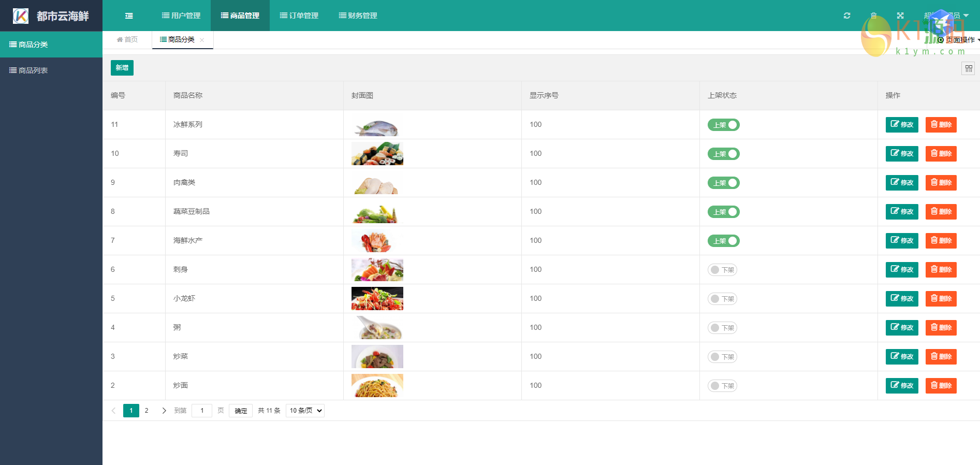Collapse the sidebar with the menu icon
This screenshot has height=465, width=980.
[x=129, y=16]
